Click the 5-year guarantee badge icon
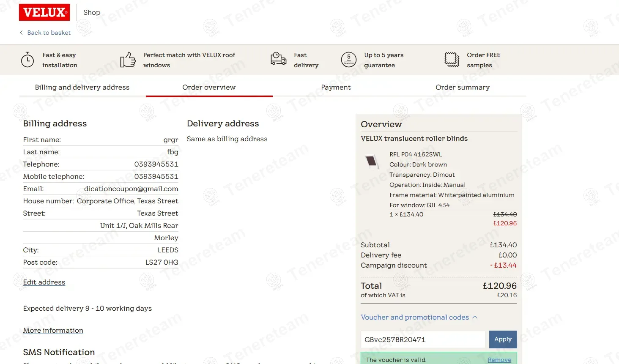The height and width of the screenshot is (364, 619). [349, 60]
